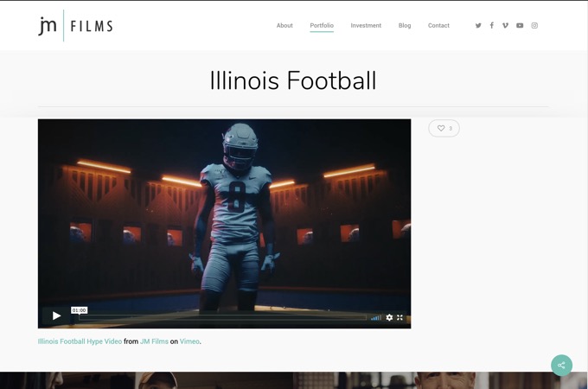Open video settings gear icon
The height and width of the screenshot is (389, 588).
click(389, 317)
